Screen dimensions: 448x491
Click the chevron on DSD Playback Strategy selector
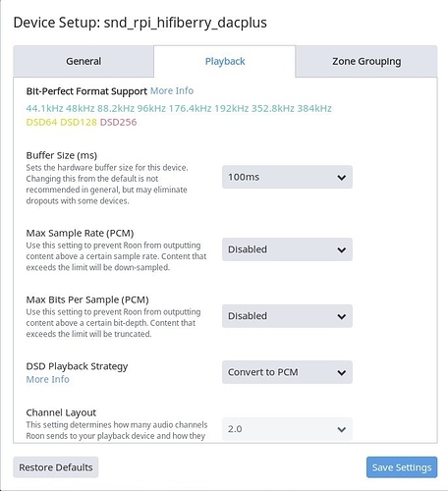point(342,373)
